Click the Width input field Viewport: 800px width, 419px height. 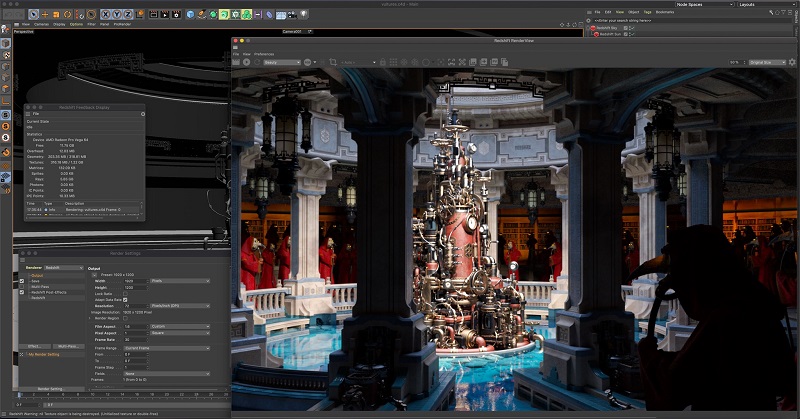pos(135,280)
